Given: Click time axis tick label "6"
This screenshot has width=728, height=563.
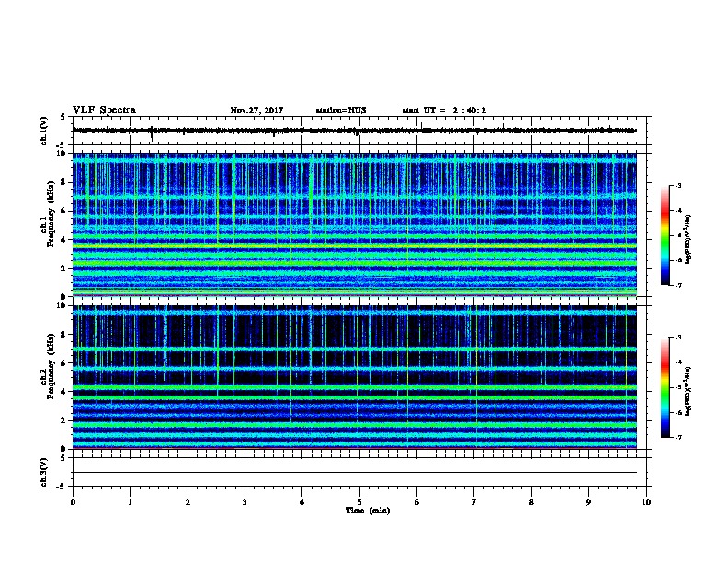Looking at the screenshot, I should tap(417, 502).
